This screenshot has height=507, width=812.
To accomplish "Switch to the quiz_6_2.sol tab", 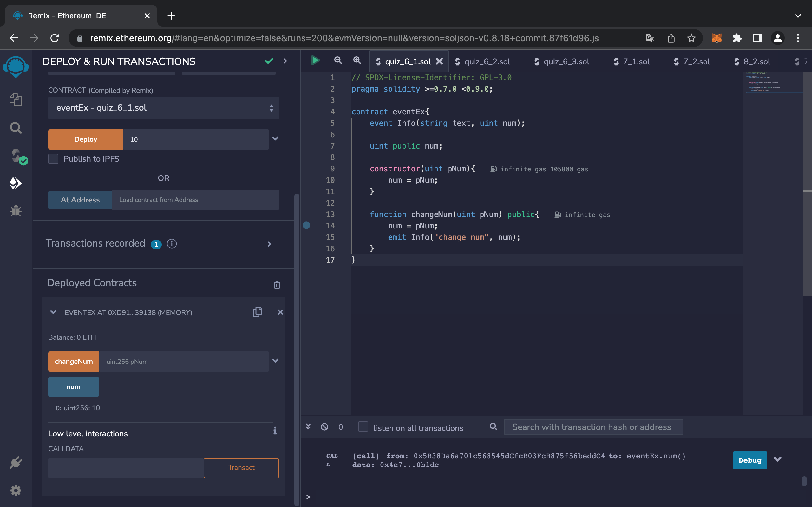I will pyautogui.click(x=487, y=62).
